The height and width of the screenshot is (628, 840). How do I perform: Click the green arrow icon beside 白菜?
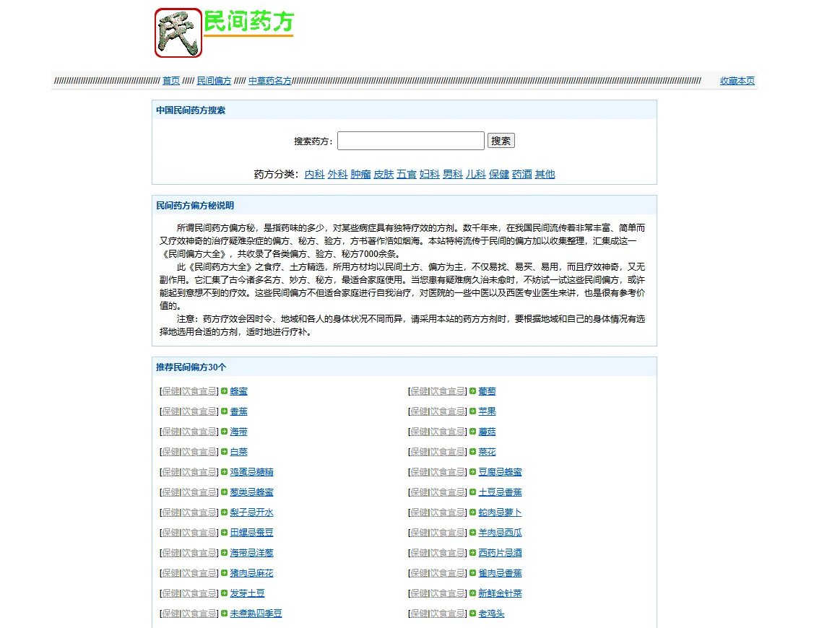tap(224, 452)
